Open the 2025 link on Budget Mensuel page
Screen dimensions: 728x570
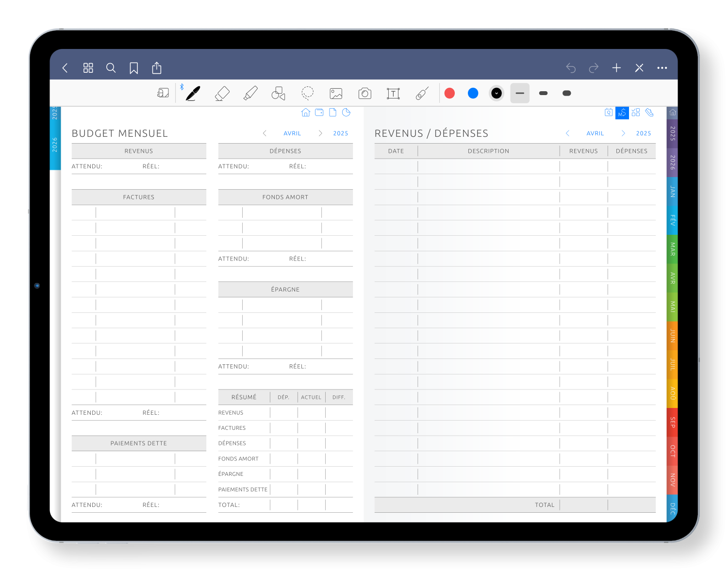[341, 133]
